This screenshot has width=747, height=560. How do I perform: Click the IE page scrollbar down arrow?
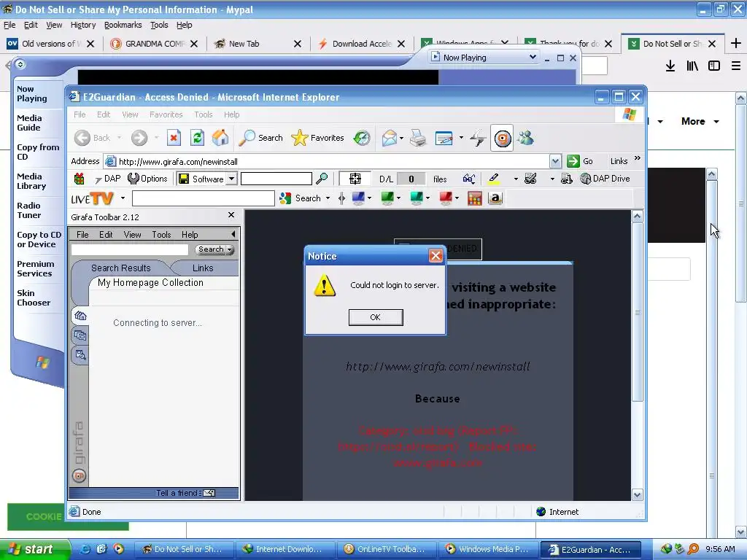(x=638, y=495)
